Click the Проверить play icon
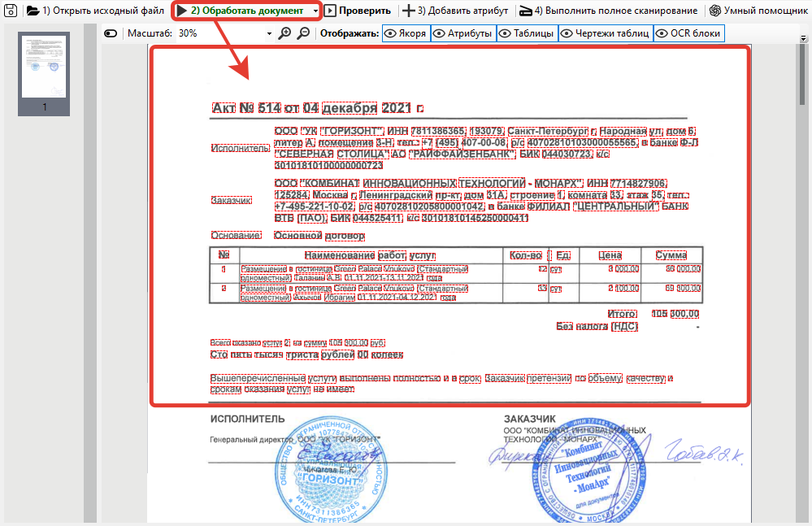 click(x=330, y=11)
